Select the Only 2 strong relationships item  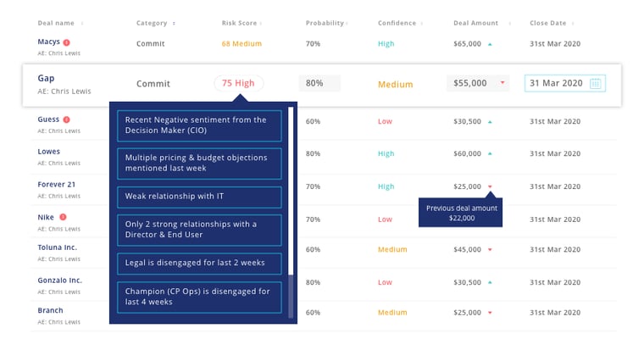tap(199, 230)
